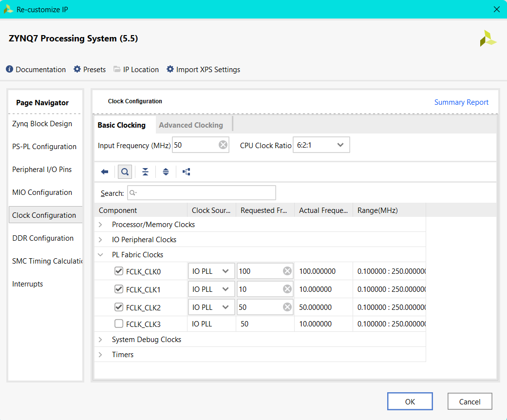Open Peripheral I/O Pins page
The height and width of the screenshot is (420, 507).
click(42, 170)
